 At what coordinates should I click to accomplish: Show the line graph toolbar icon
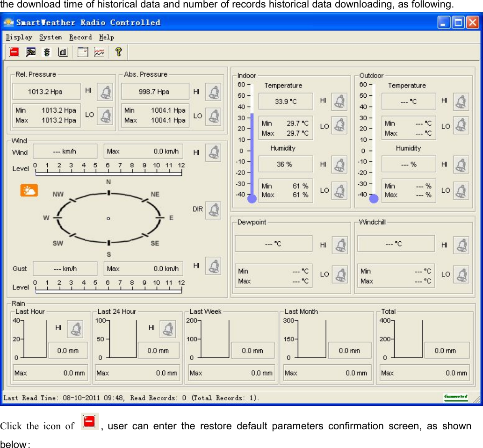(x=99, y=52)
